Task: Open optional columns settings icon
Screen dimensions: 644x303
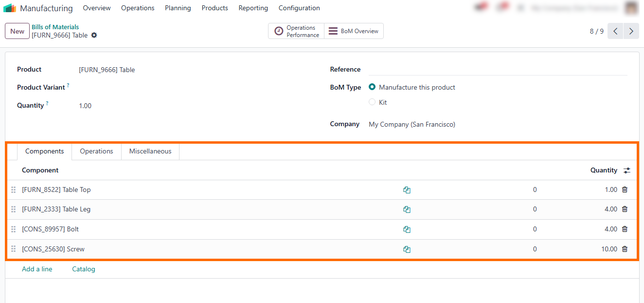Action: [627, 170]
